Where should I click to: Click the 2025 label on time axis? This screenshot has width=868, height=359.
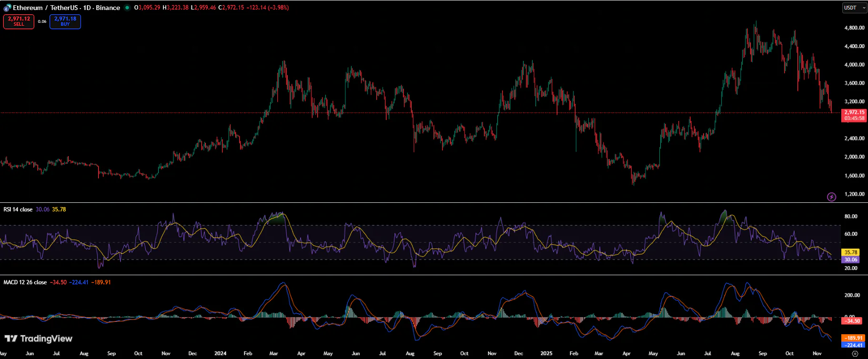(x=546, y=353)
